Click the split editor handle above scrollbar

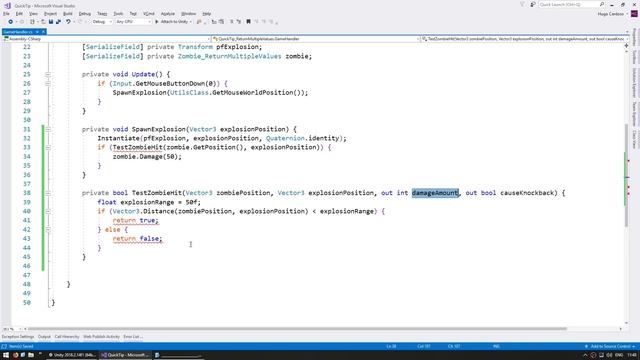pos(627,46)
